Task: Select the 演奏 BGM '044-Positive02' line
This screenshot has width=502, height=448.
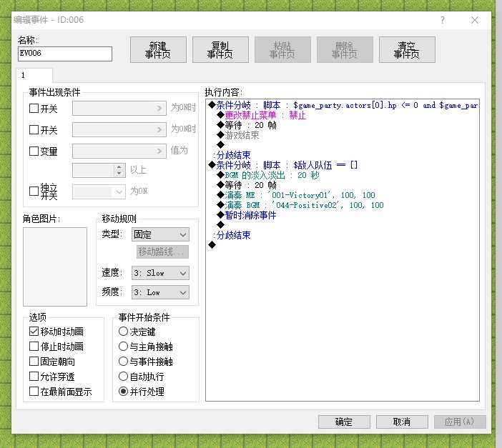Action: tap(300, 205)
